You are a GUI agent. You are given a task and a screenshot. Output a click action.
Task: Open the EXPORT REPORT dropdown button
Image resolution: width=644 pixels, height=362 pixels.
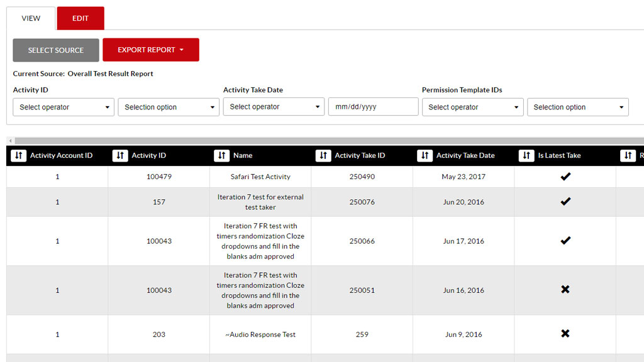click(151, 50)
